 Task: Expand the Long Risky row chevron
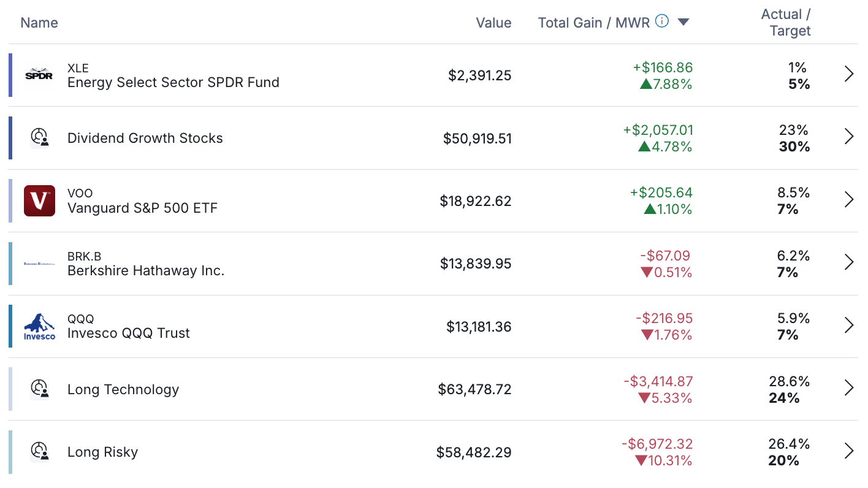849,451
